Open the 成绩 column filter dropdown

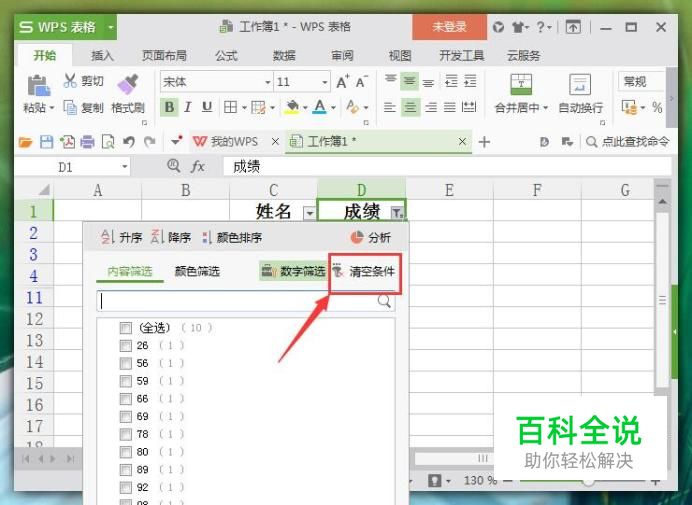pos(397,214)
